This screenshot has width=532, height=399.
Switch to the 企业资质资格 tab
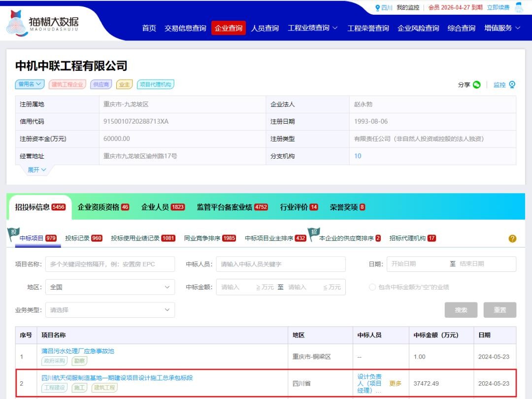click(x=103, y=207)
